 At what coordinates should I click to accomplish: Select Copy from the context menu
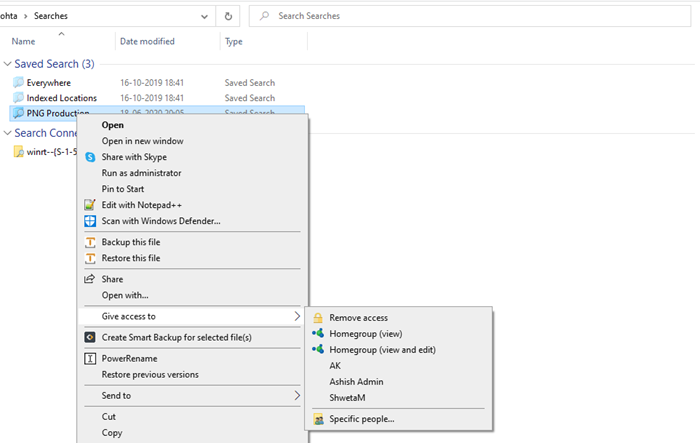click(112, 433)
